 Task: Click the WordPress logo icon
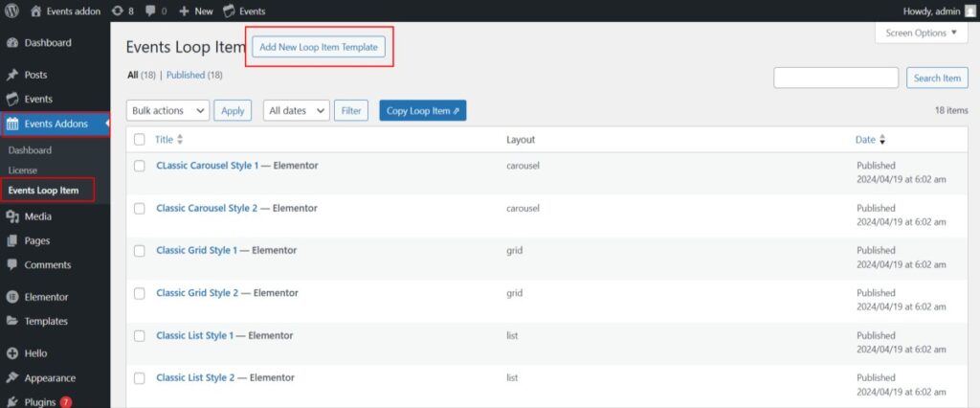(x=12, y=11)
